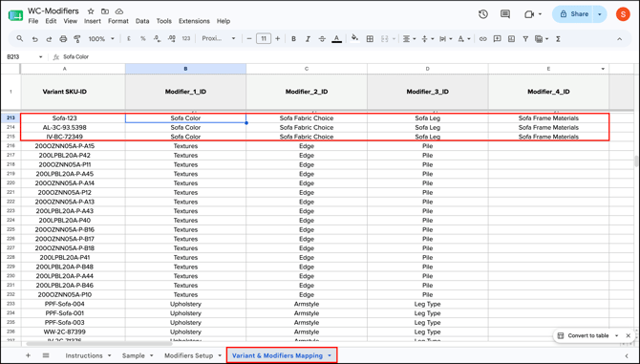Viewport: 640px width, 364px height.
Task: Open the Edit menu
Action: pos(51,21)
